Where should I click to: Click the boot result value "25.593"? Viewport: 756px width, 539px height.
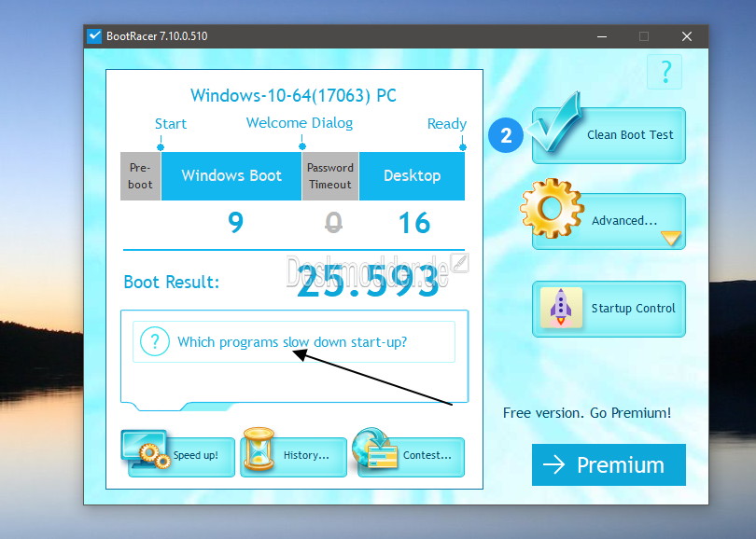tap(368, 281)
